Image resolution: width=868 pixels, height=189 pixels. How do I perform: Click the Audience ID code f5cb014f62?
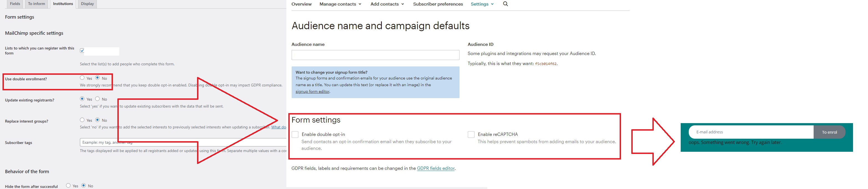click(546, 64)
